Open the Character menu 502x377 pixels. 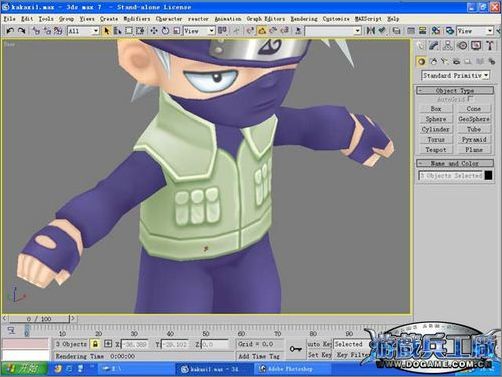pos(169,19)
